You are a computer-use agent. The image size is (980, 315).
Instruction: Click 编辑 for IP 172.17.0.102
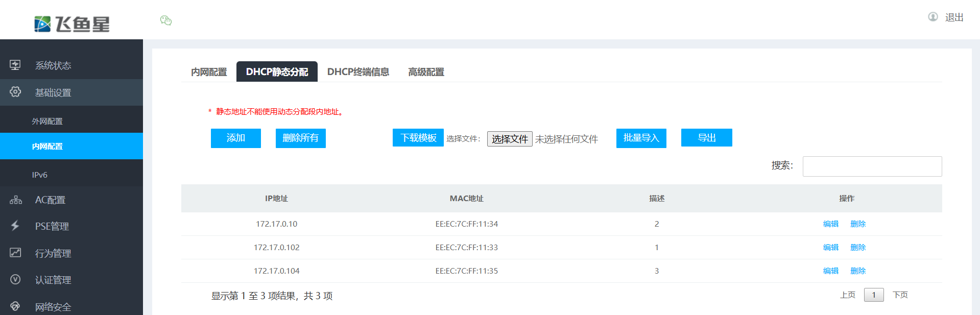pyautogui.click(x=830, y=247)
